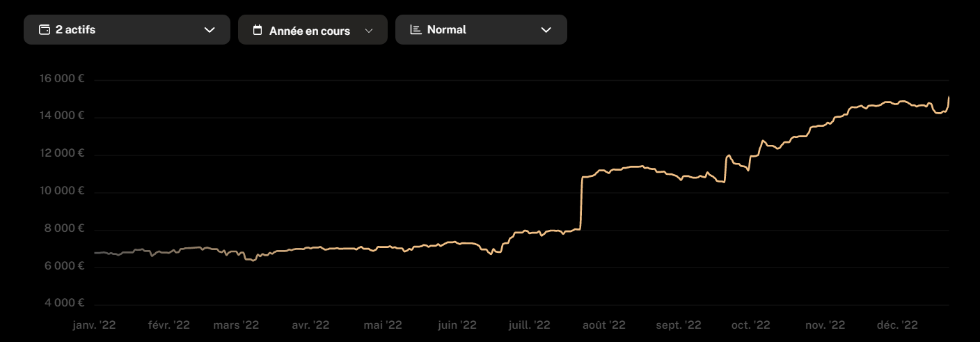Viewport: 980px width, 342px height.
Task: Click the '16 000 €' axis label
Action: 61,79
